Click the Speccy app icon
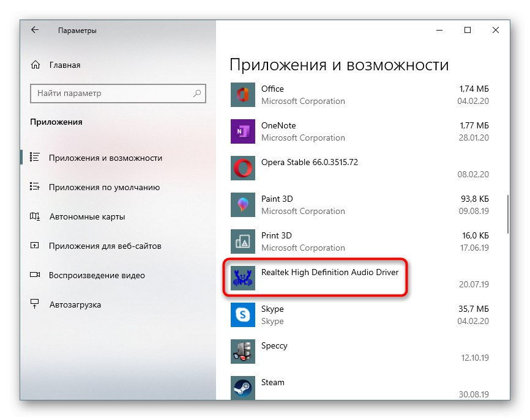This screenshot has width=530, height=420. pos(243,351)
